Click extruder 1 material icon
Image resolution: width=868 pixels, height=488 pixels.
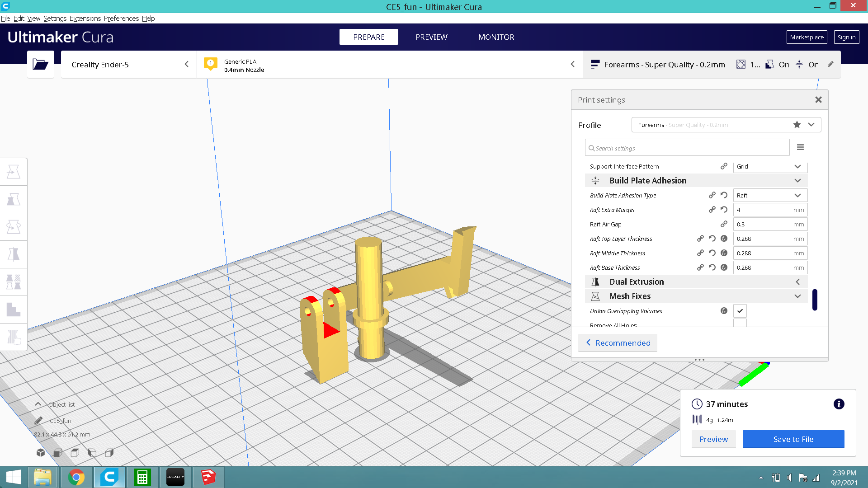click(x=211, y=64)
